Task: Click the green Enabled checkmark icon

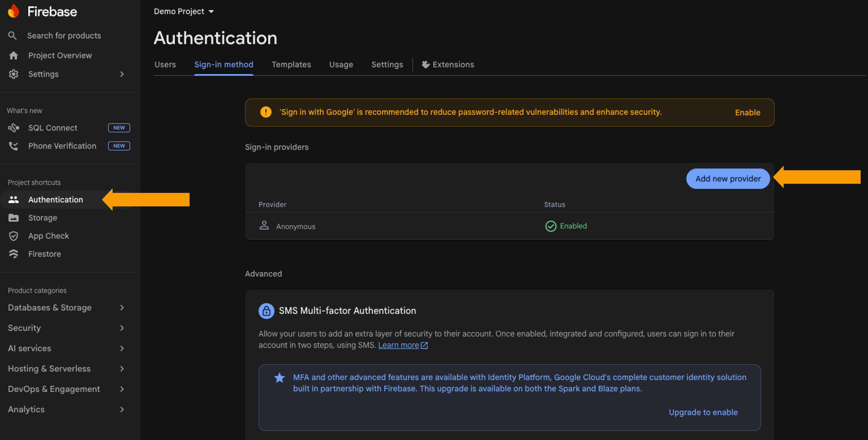Action: point(551,226)
